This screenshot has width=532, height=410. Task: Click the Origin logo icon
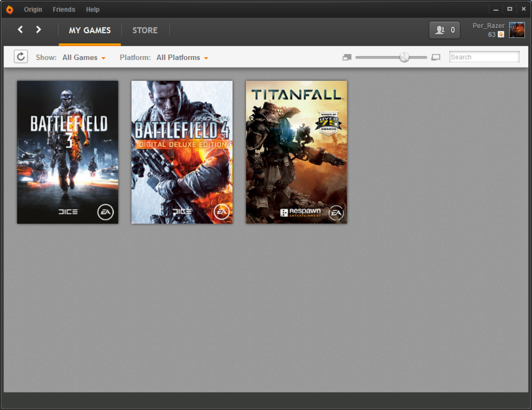tap(9, 9)
